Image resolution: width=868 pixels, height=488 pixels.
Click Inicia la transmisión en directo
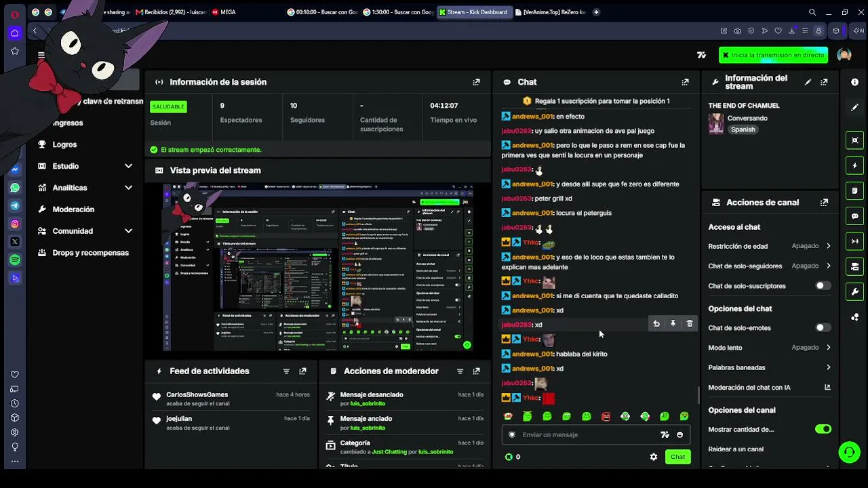(x=774, y=55)
